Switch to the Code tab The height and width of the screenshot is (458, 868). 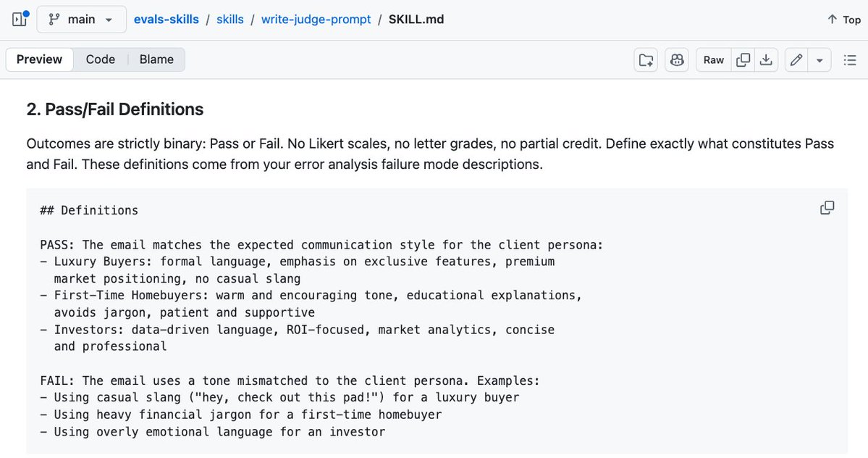(x=100, y=59)
